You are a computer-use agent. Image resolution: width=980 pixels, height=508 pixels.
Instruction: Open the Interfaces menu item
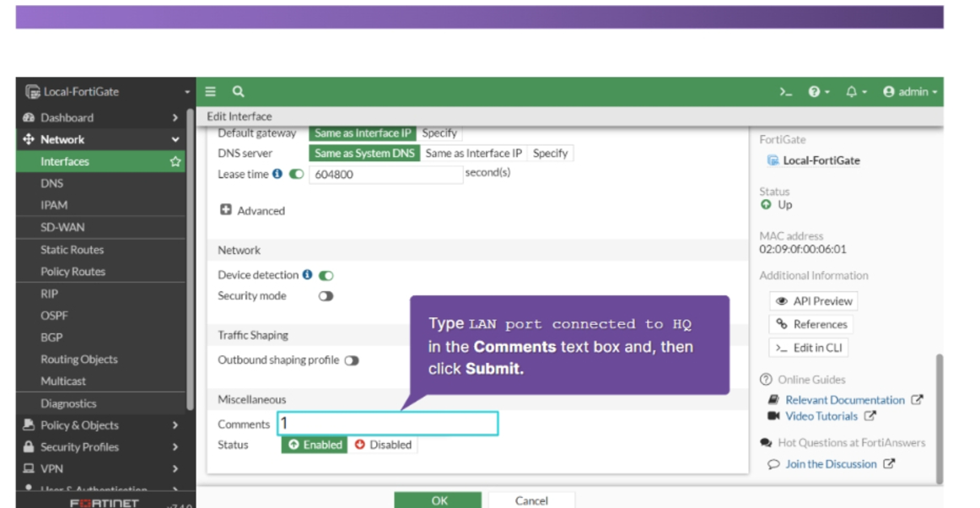pos(101,161)
